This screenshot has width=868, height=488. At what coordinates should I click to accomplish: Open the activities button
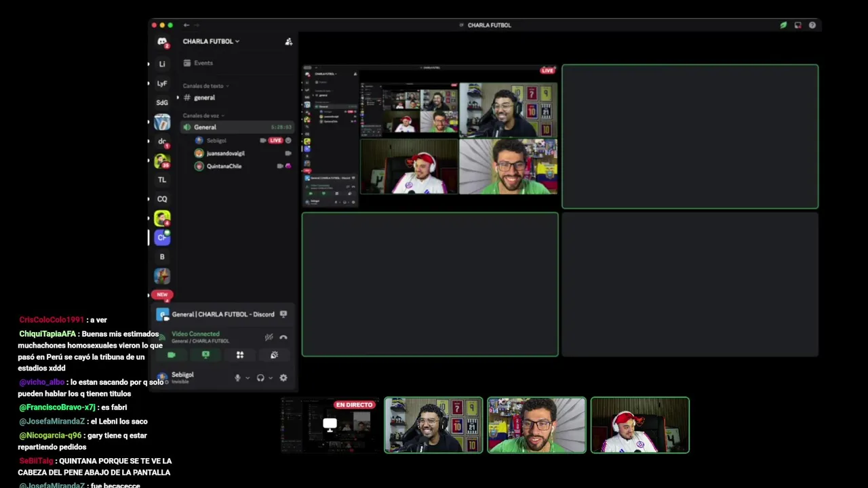tap(239, 355)
